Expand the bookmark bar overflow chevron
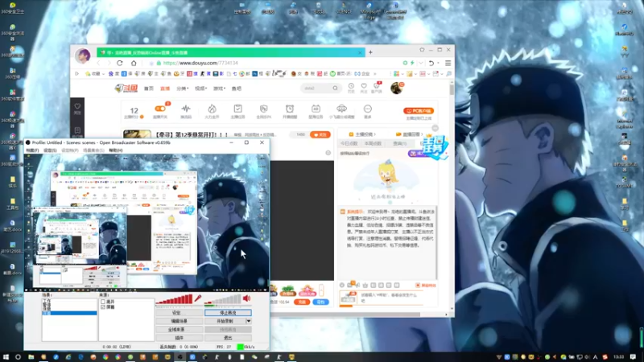644x362 pixels. [375, 74]
